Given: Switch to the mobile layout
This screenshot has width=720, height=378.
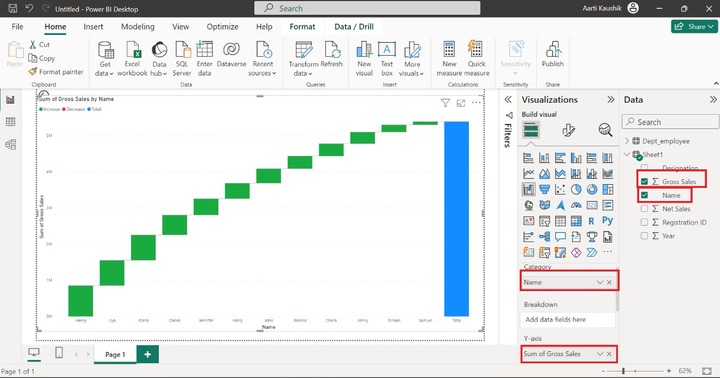Looking at the screenshot, I should point(59,352).
